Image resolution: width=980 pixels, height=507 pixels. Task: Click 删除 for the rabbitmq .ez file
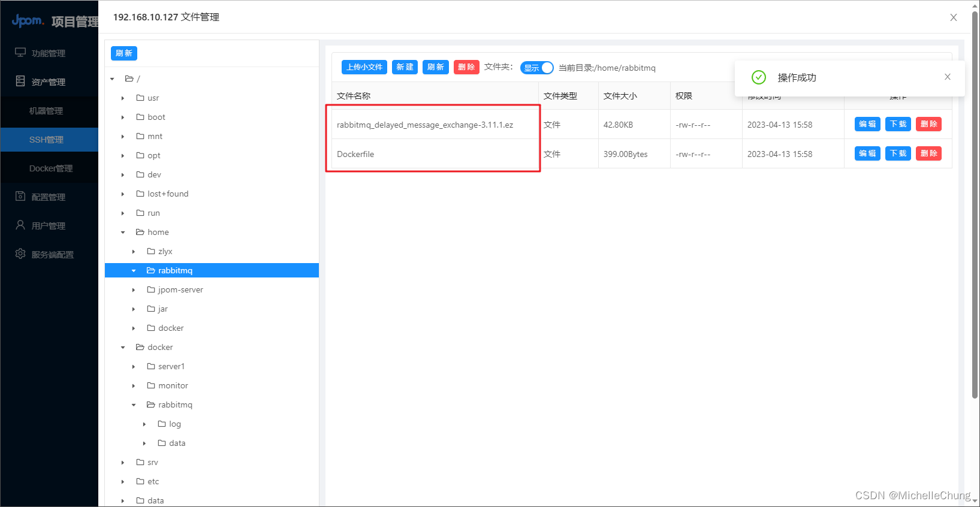click(x=929, y=124)
